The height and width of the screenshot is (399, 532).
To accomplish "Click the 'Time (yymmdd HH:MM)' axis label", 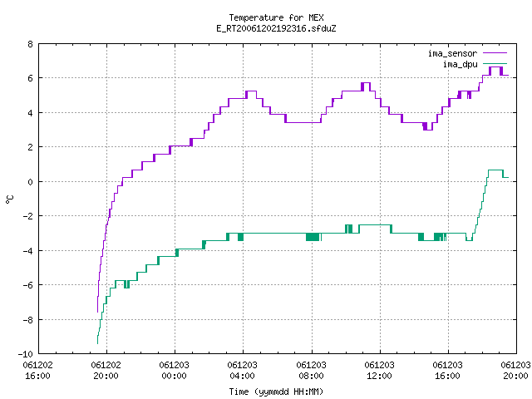I will click(276, 392).
